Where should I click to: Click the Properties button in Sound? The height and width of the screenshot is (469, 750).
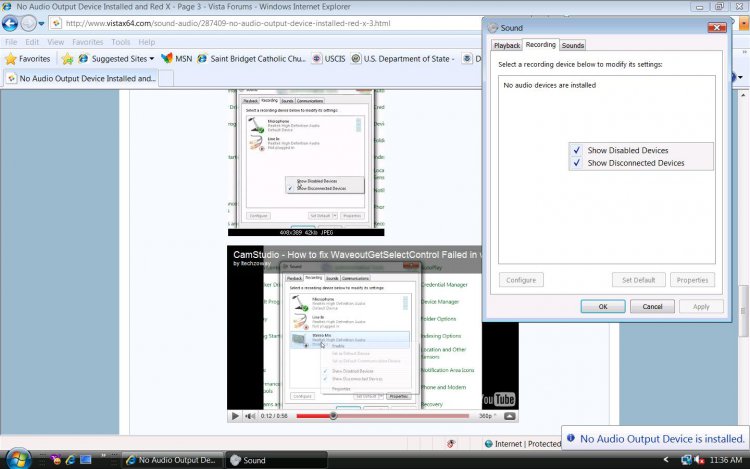click(692, 280)
